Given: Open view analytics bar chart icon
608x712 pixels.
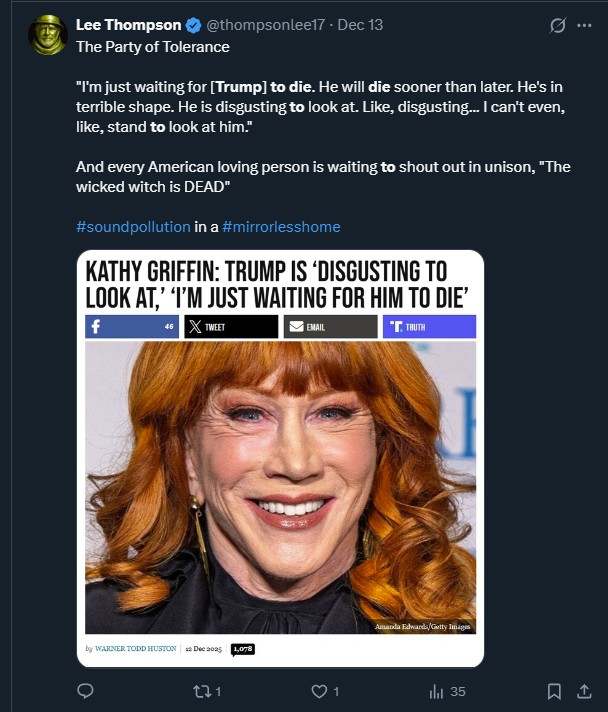Looking at the screenshot, I should point(436,691).
